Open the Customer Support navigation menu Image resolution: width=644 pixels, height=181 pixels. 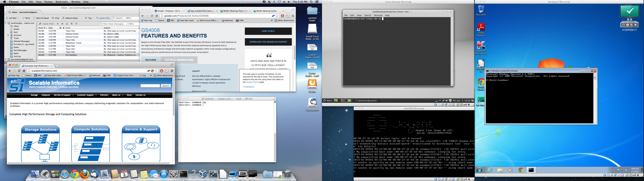(87, 95)
